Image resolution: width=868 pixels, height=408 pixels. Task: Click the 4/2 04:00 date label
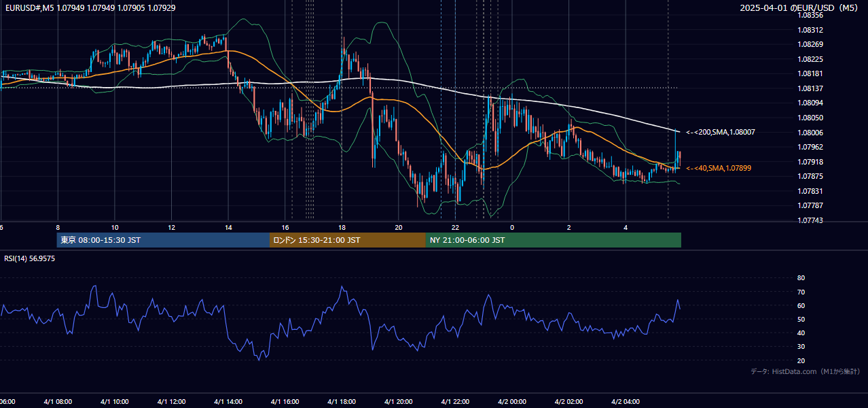tap(626, 402)
